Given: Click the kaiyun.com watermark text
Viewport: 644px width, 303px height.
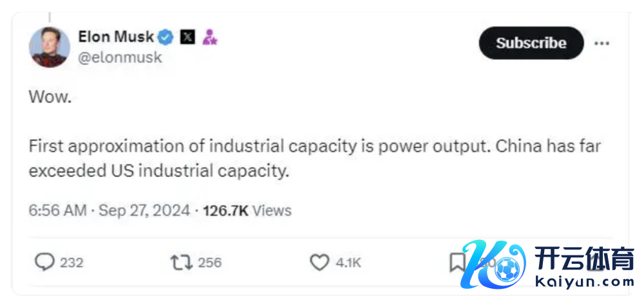Looking at the screenshot, I should [582, 281].
